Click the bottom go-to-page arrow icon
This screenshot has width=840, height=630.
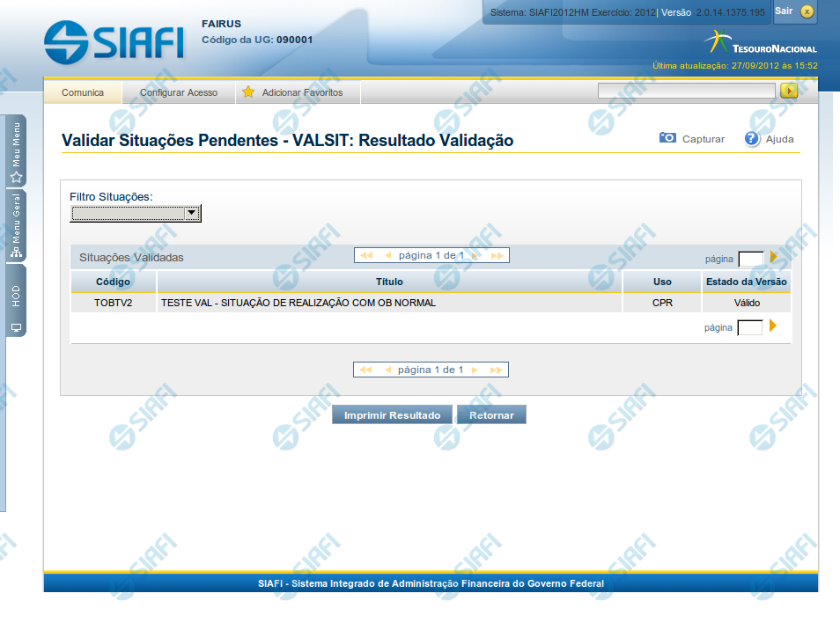773,326
